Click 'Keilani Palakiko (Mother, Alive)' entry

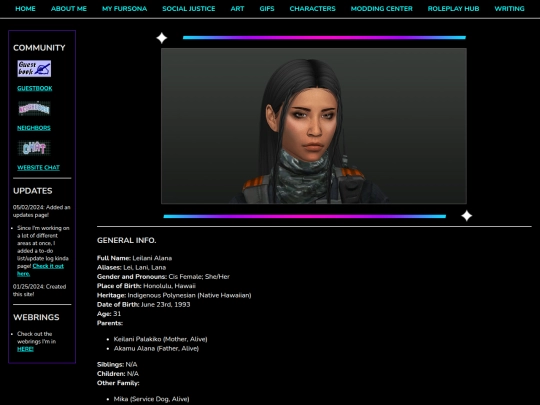(x=160, y=339)
